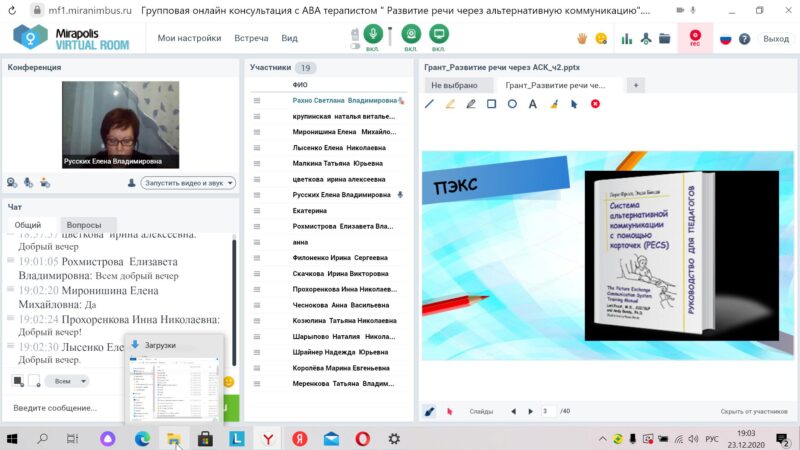Select participant Скачкова Ирина Викторовна
Viewport: 800px width, 450px height.
pyautogui.click(x=340, y=273)
